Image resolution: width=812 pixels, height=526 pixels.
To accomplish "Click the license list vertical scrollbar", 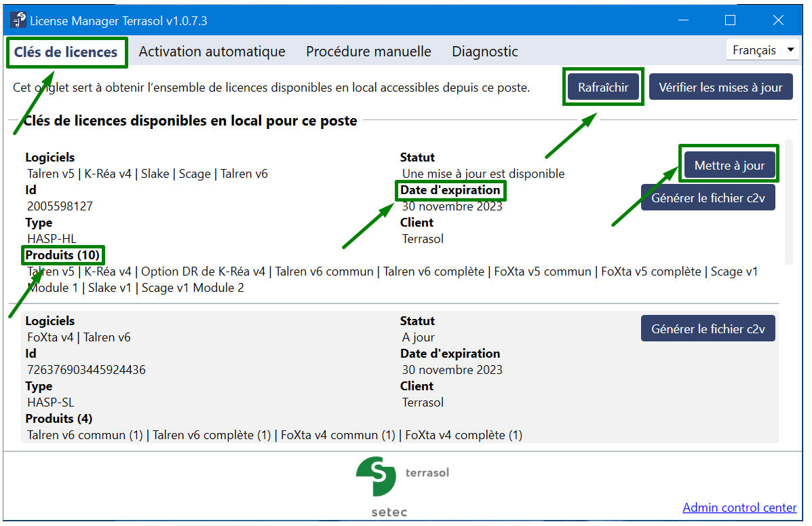I will coord(789,202).
